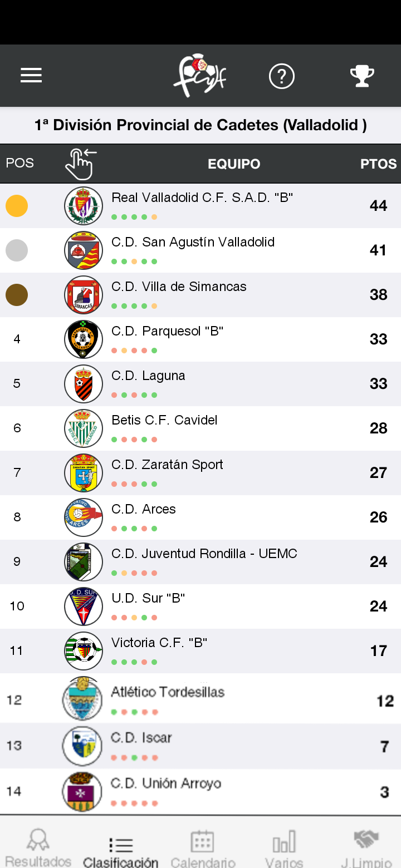The height and width of the screenshot is (868, 401).
Task: Tap the help question mark icon
Action: [281, 76]
